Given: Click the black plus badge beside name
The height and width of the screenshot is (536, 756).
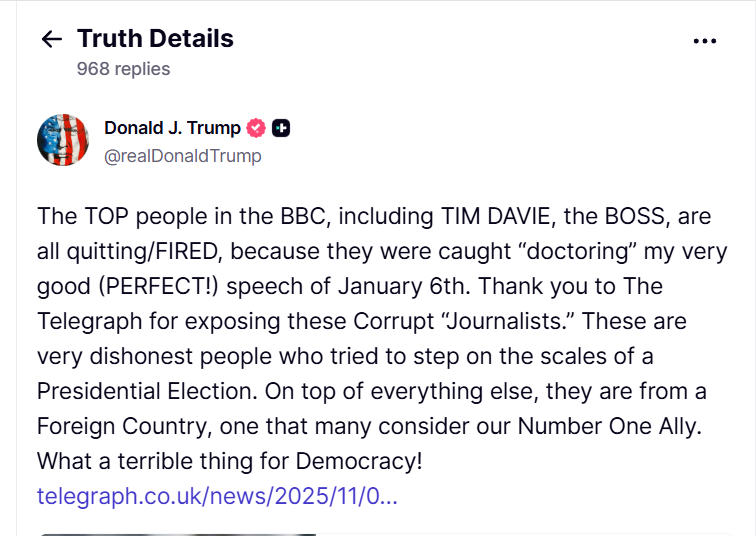Looking at the screenshot, I should pyautogui.click(x=282, y=127).
